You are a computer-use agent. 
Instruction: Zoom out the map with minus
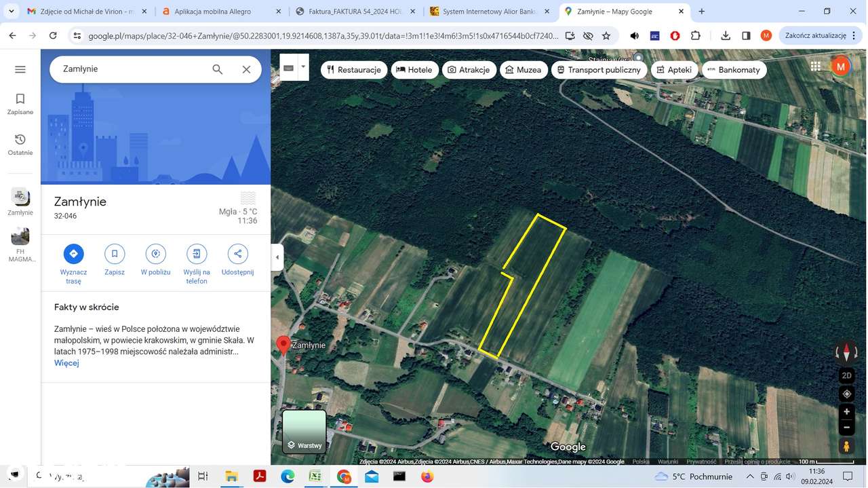(x=846, y=428)
